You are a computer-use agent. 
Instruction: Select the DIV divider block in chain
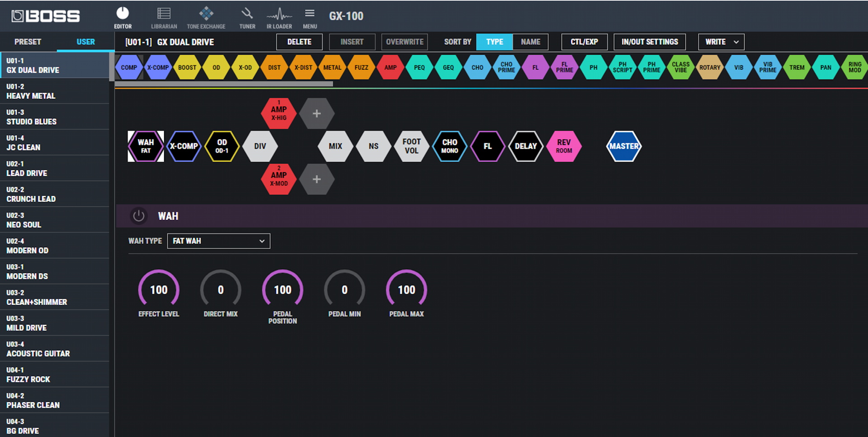click(260, 146)
